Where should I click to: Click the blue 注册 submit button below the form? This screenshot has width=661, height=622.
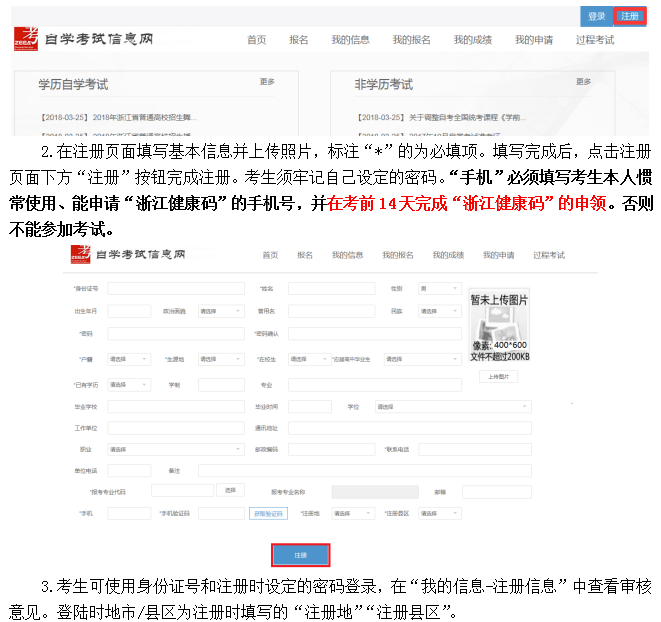click(x=301, y=555)
